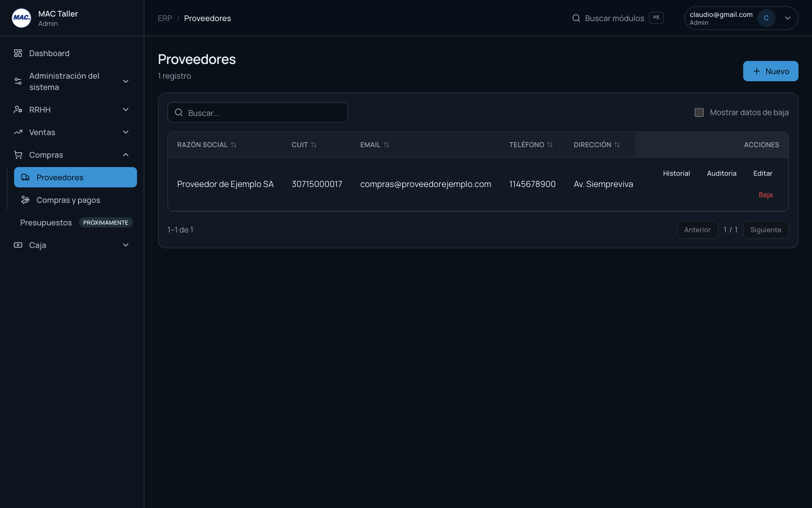Image resolution: width=812 pixels, height=508 pixels.
Task: Click the CUIT value 30715000017
Action: coord(317,184)
